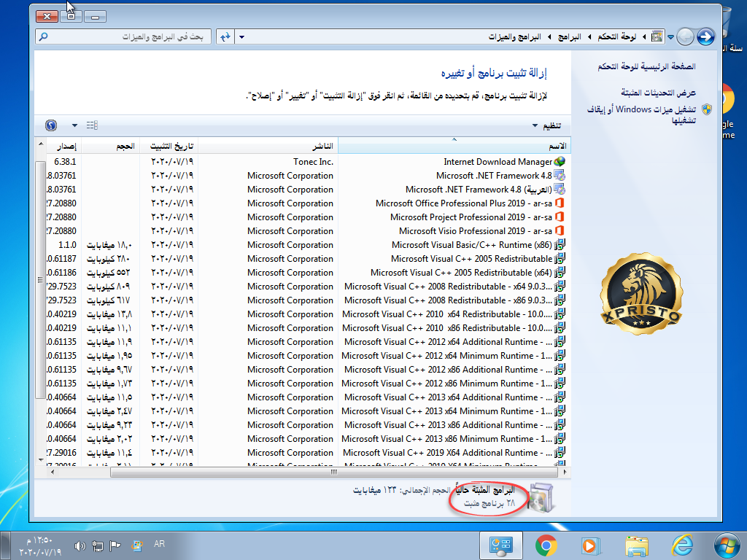Click the shield icon beside Windows features link
747x560 pixels.
point(706,109)
